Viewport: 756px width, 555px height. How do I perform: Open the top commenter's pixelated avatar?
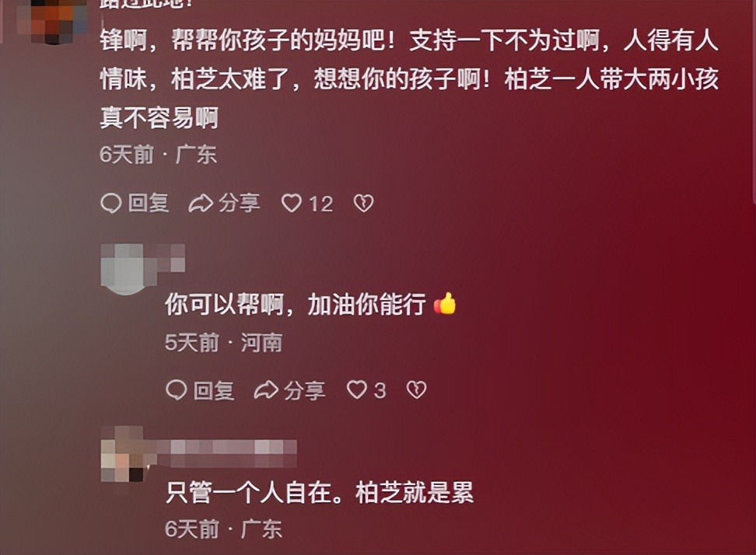coord(52,19)
